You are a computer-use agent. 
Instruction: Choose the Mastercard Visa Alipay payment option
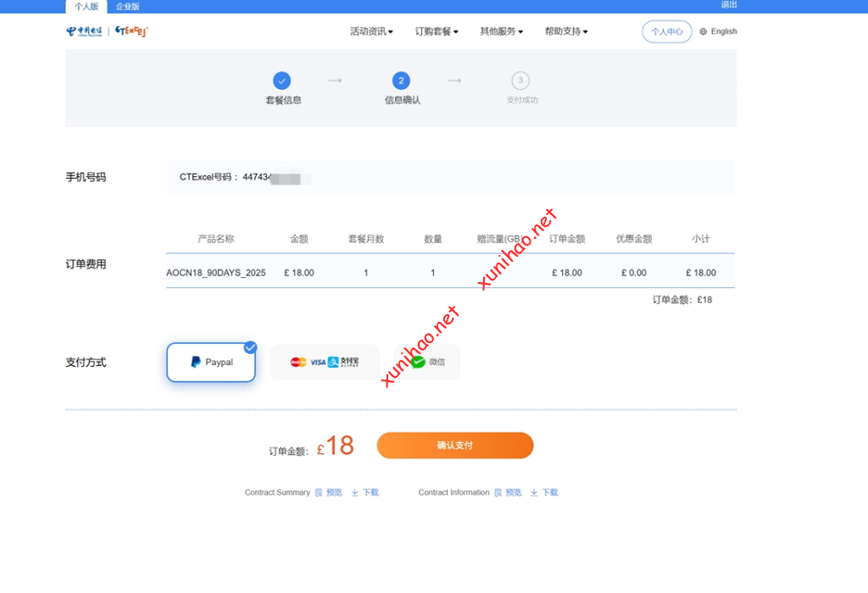(324, 363)
